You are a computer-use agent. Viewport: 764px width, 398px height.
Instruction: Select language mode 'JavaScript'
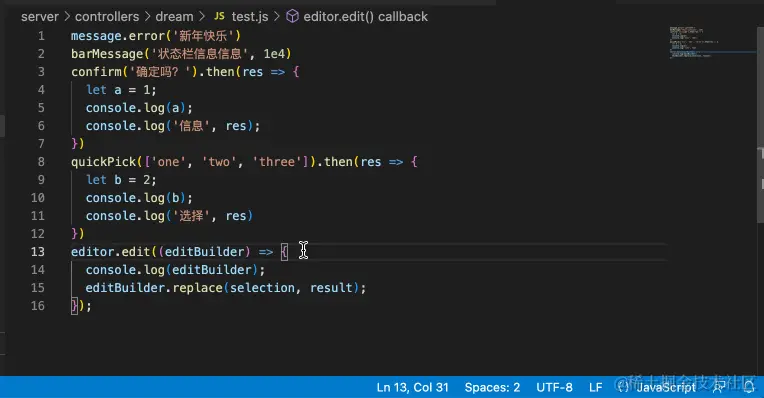click(x=666, y=387)
